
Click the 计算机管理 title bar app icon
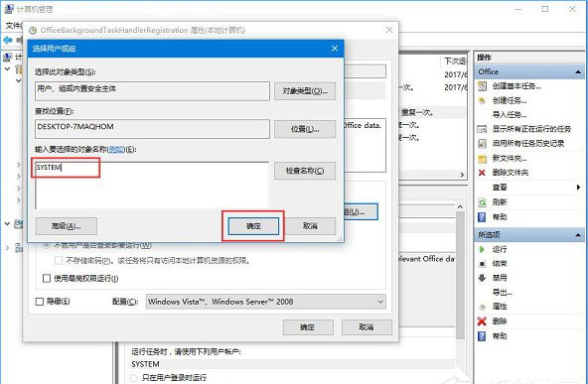coord(9,9)
